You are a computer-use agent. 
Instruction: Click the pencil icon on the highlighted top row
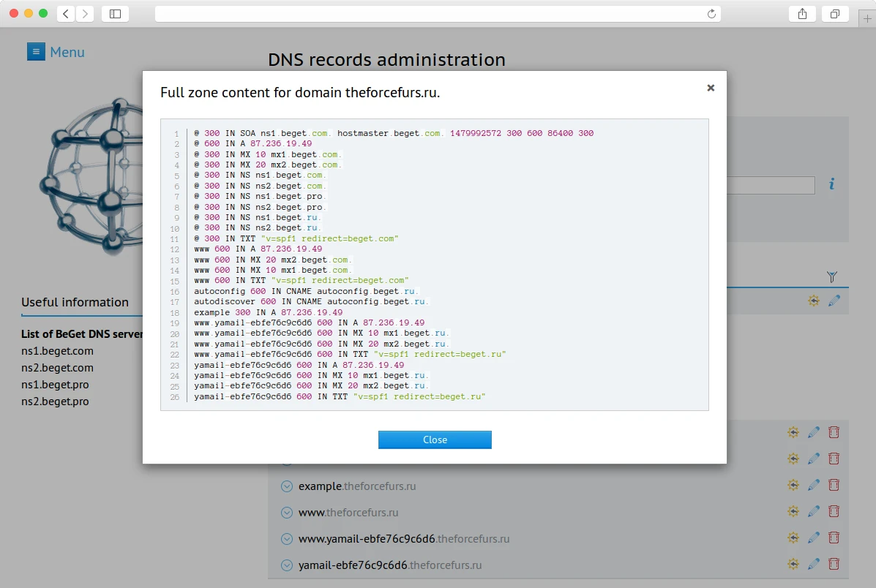pyautogui.click(x=834, y=301)
